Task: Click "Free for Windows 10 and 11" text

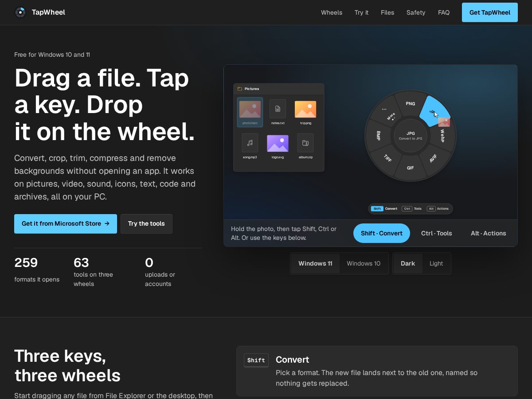Action: 52,55
